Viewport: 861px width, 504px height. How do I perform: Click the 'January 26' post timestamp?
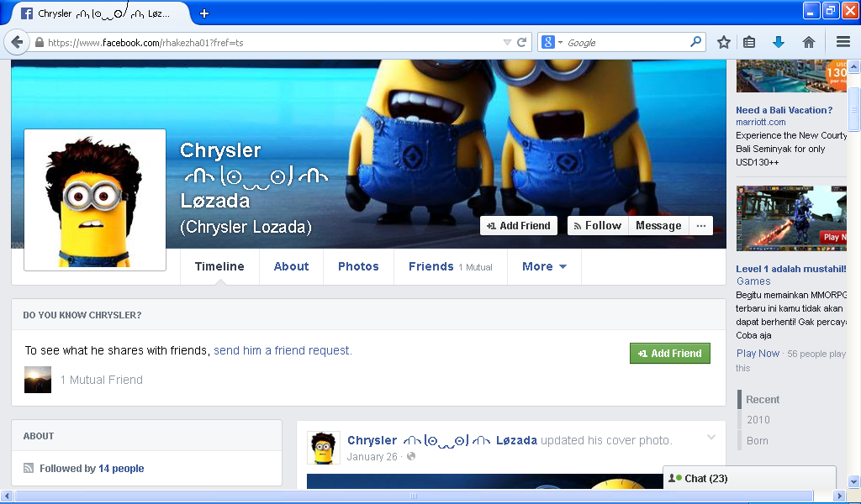point(372,456)
